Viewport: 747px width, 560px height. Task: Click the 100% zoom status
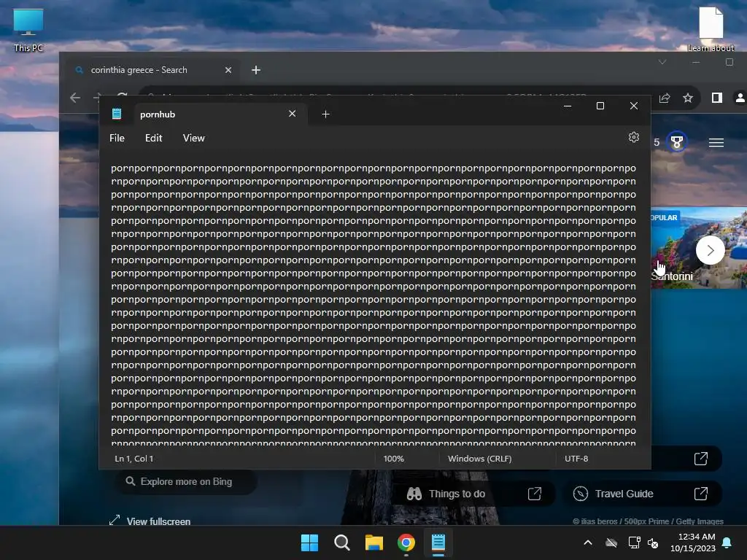pyautogui.click(x=393, y=459)
